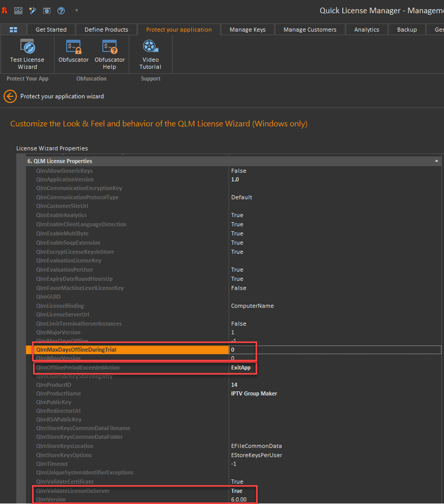Open the Video Tutorial
This screenshot has width=444, height=504.
click(150, 55)
